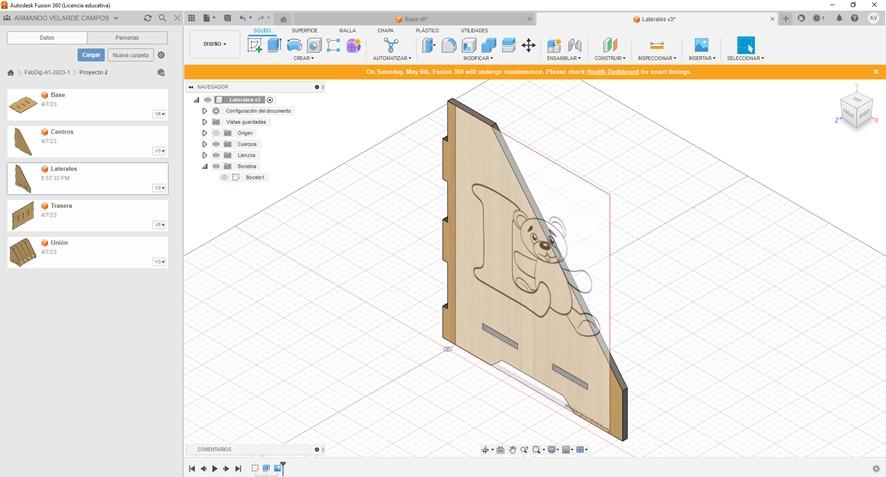Click the data panel grid icon
This screenshot has height=477, width=886.
[x=192, y=18]
